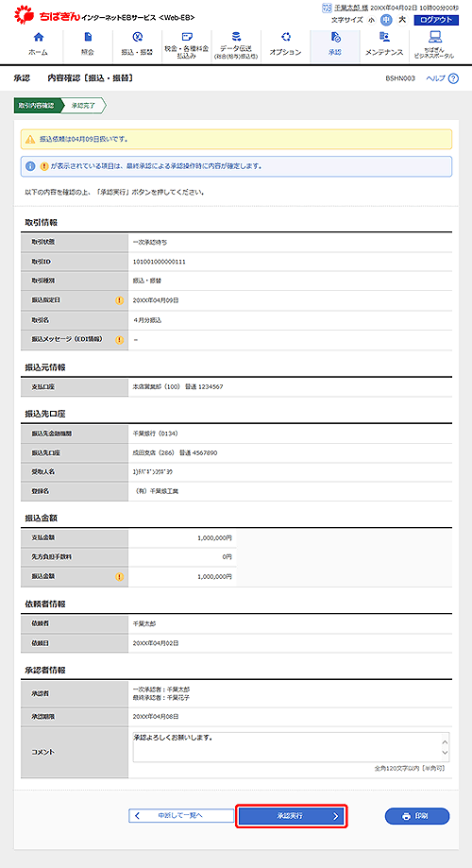The image size is (472, 868).
Task: Click warning icon beside 振込指定日
Action: click(120, 300)
